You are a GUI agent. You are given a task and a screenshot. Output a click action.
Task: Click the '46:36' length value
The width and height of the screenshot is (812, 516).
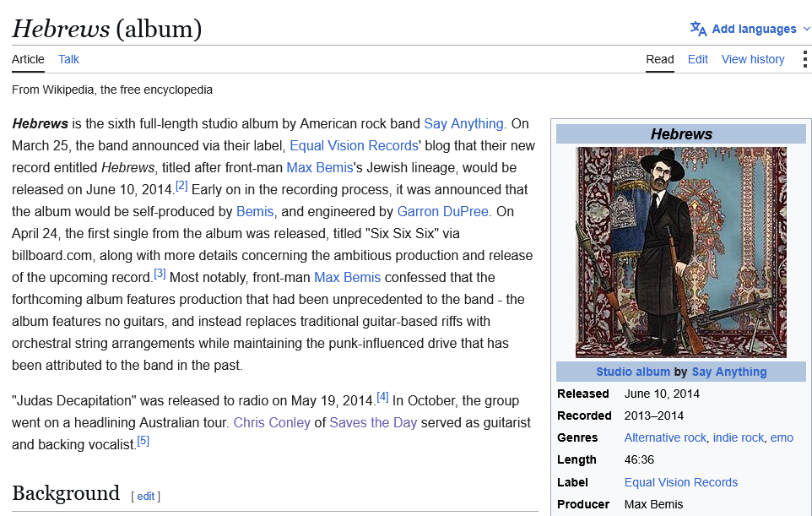point(639,460)
